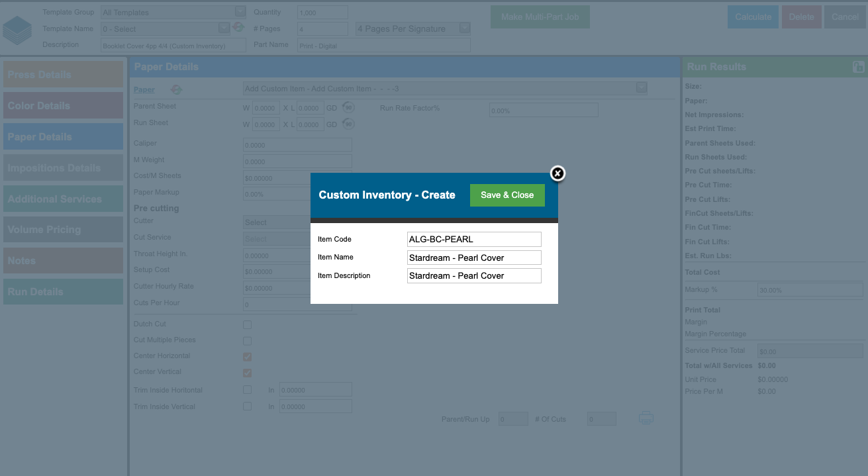Uncheck Center Horizontal checkbox

[x=247, y=356]
